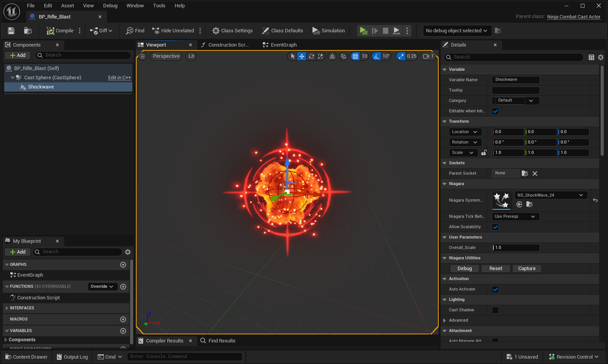Disable Allow Scalability checkbox
The height and width of the screenshot is (364, 608).
pos(495,227)
